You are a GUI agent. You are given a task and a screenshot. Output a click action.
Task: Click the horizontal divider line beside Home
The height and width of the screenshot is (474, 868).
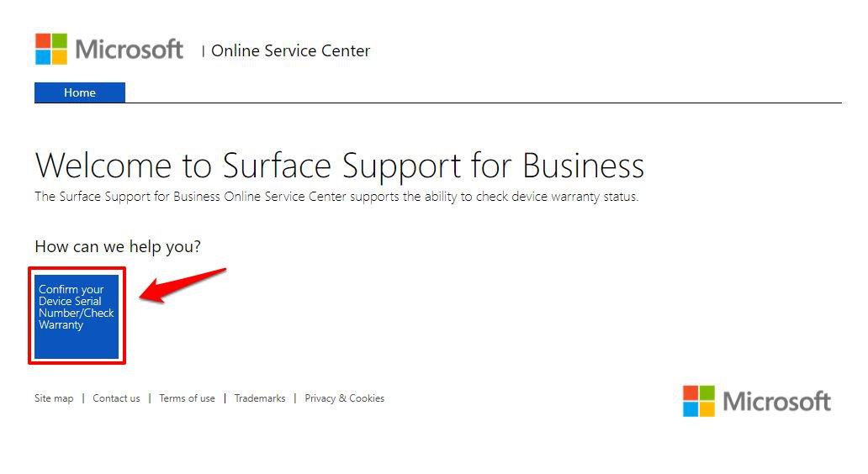(484, 103)
